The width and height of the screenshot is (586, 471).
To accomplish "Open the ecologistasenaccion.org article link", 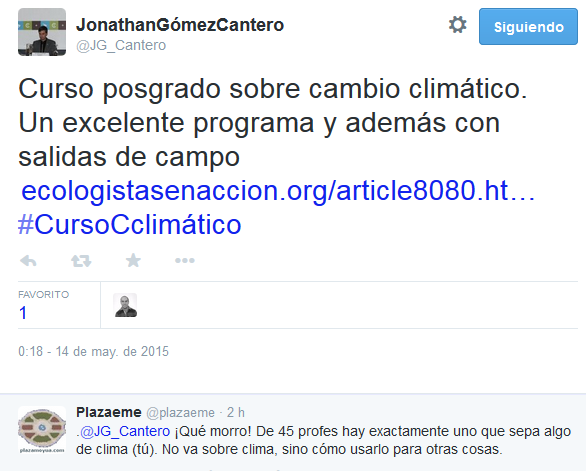I will coord(278,191).
